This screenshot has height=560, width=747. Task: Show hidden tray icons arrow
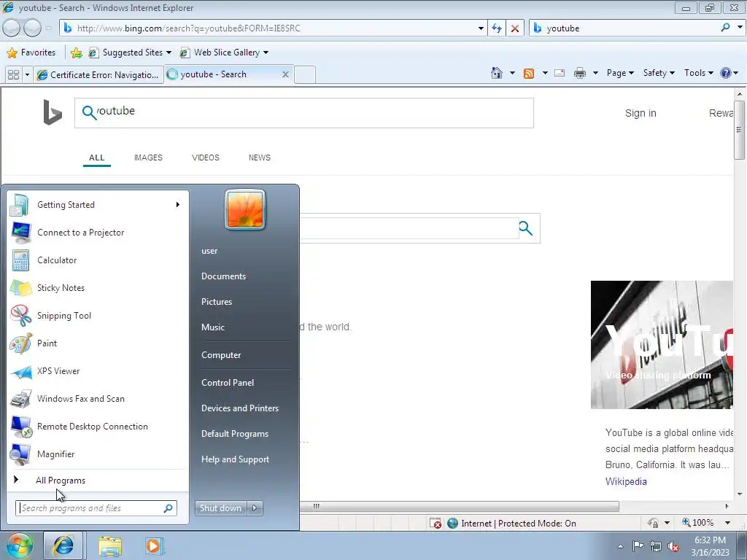click(620, 546)
